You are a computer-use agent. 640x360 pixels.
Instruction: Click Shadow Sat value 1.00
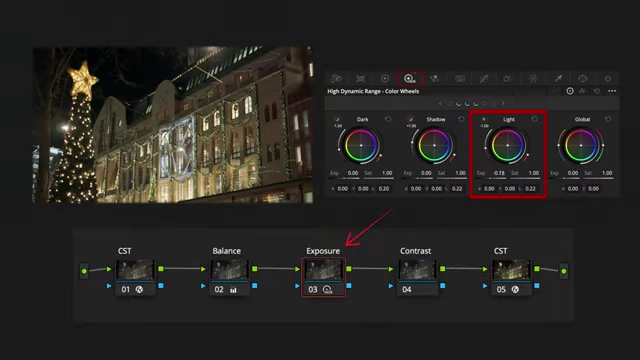pos(460,173)
